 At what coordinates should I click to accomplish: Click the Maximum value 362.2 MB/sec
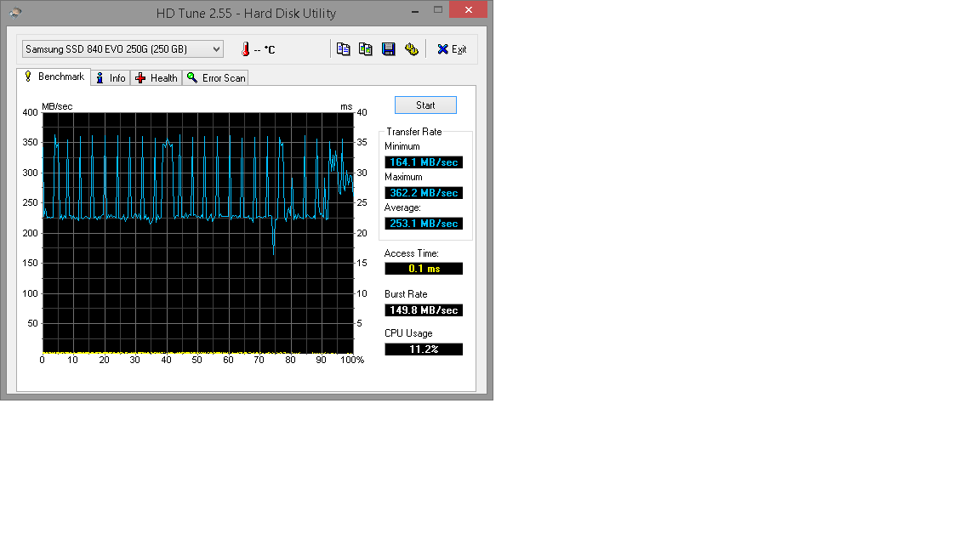pyautogui.click(x=424, y=193)
